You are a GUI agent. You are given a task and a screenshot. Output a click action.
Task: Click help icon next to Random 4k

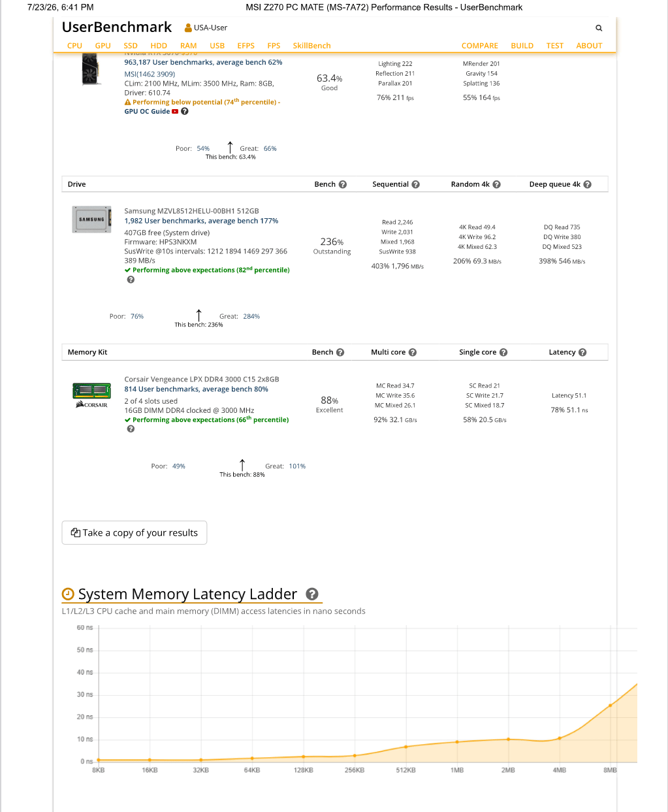[496, 184]
